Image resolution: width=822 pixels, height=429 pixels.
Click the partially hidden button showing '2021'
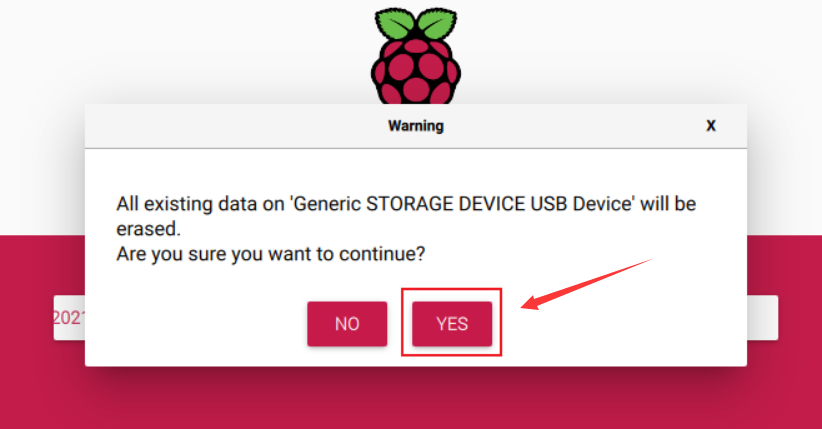(x=68, y=317)
